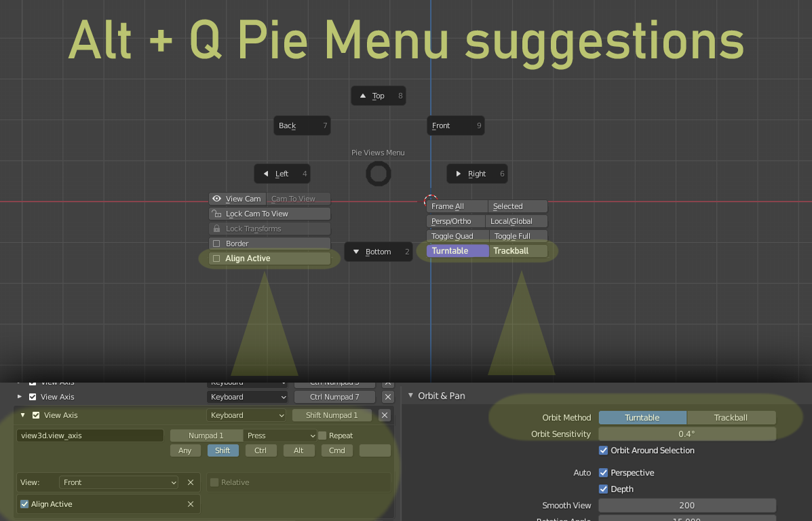Screen dimensions: 812x521
Task: Click the Lock Transforms padlock icon
Action: tap(216, 229)
